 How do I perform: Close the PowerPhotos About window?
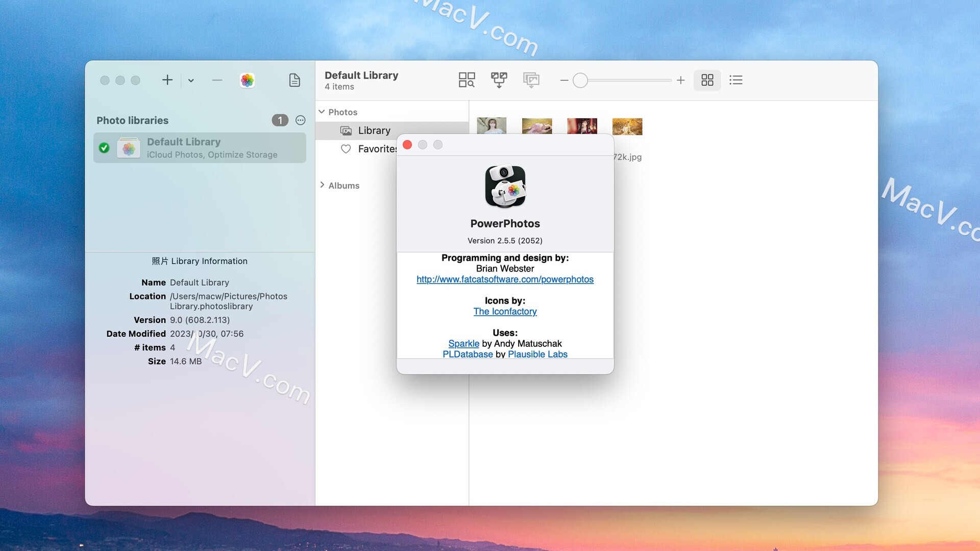coord(407,145)
